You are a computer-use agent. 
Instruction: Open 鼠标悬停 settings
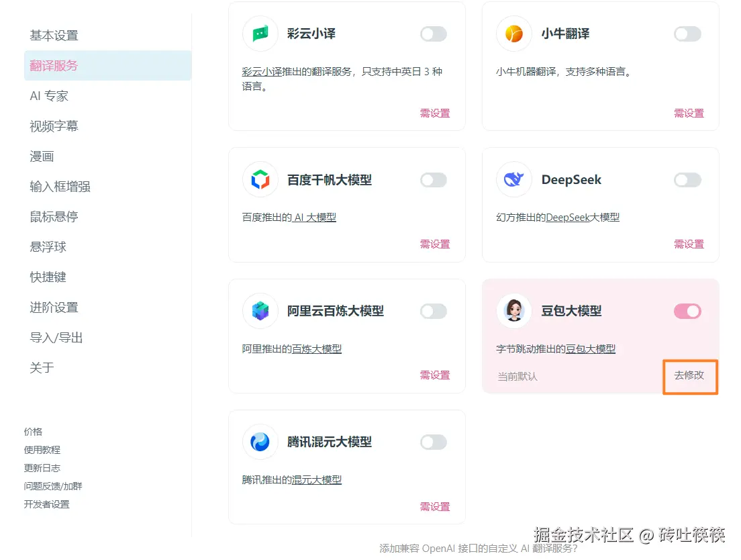point(108,217)
